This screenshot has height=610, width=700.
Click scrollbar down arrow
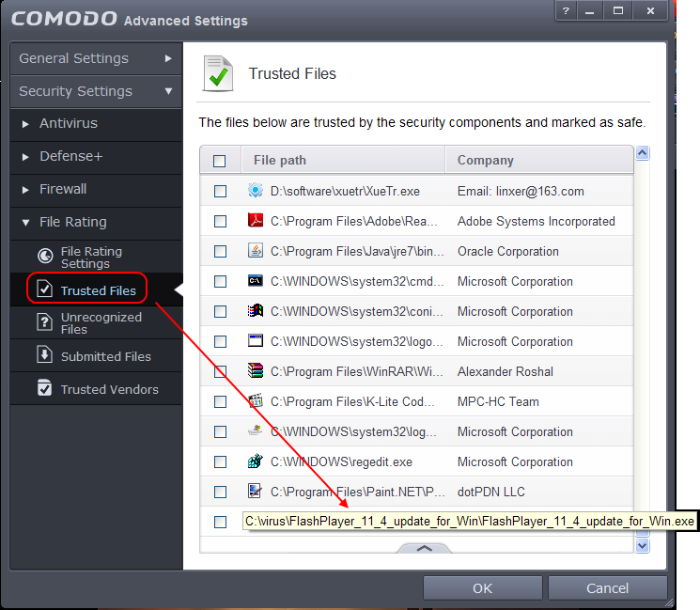click(642, 546)
